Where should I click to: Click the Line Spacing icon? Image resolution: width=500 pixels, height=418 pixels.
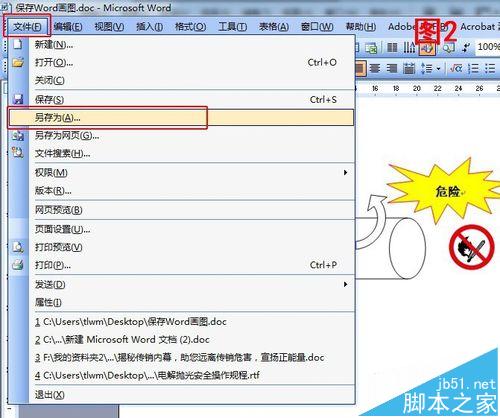click(x=426, y=69)
